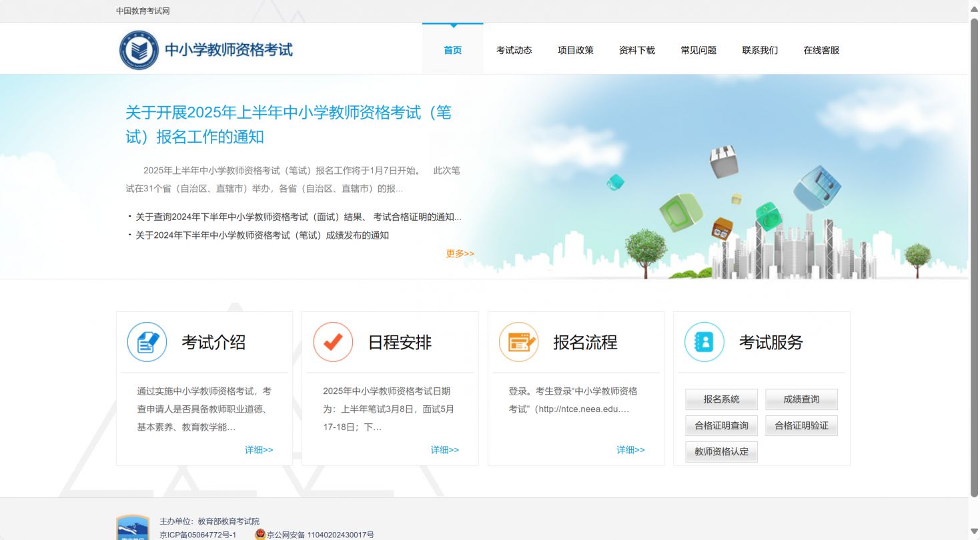Screen dimensions: 980x540
Task: Open the 常见问题 navigation item
Action: (x=698, y=50)
